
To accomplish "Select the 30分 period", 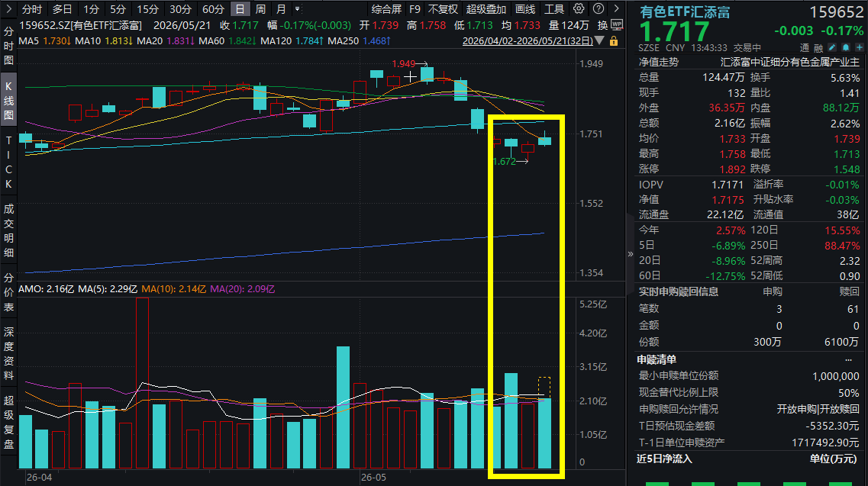I will click(180, 9).
